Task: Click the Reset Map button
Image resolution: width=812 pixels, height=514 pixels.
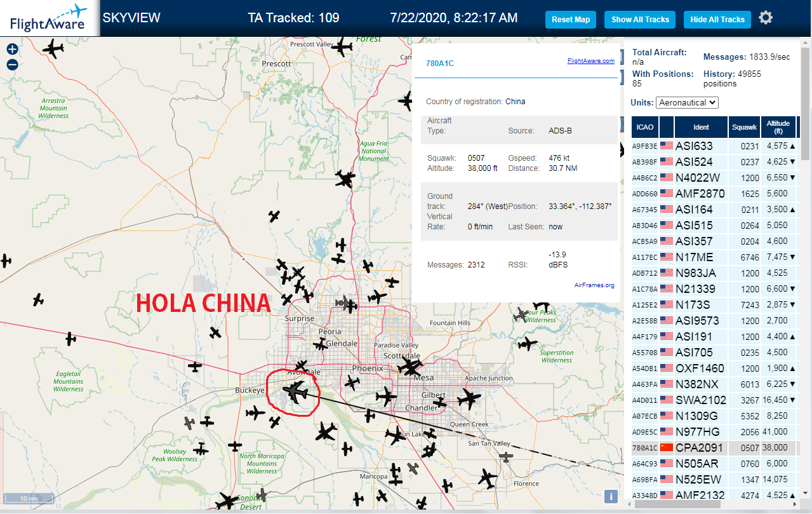Action: (x=571, y=20)
